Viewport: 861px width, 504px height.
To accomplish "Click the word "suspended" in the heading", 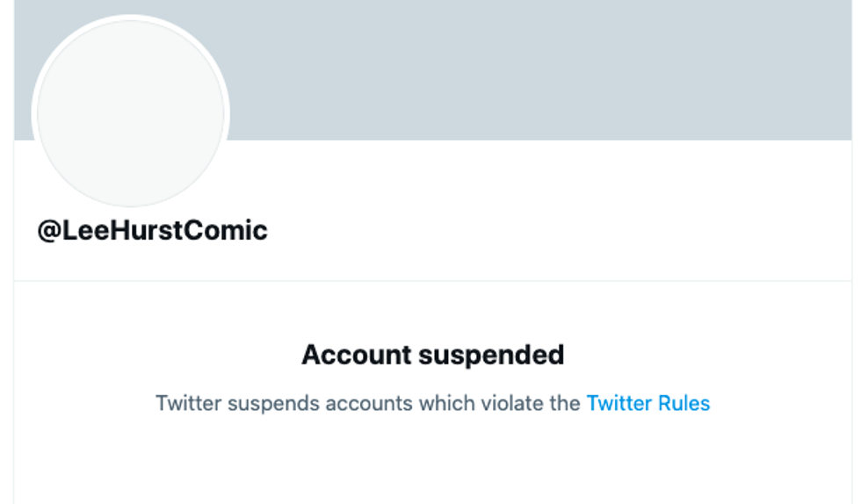I will pos(490,355).
